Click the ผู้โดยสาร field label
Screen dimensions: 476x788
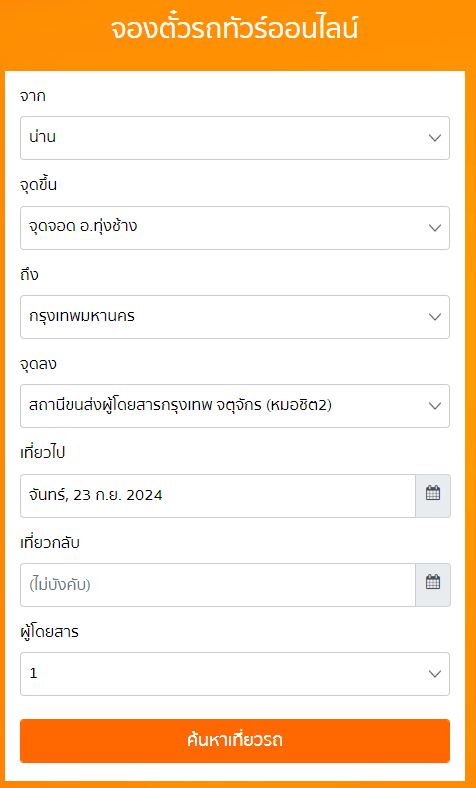[49, 632]
